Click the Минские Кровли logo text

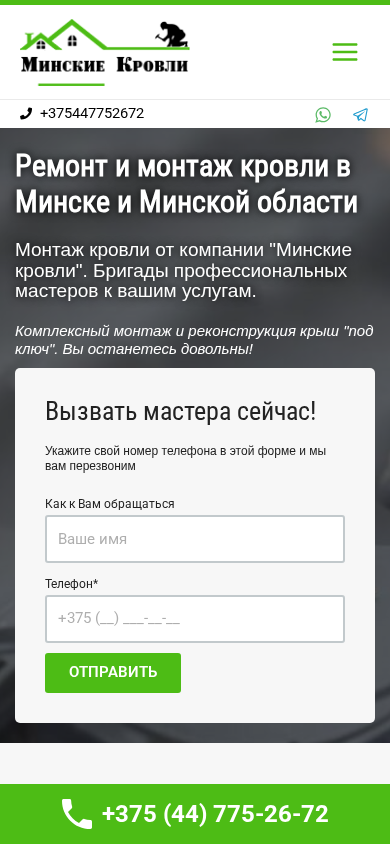click(105, 65)
